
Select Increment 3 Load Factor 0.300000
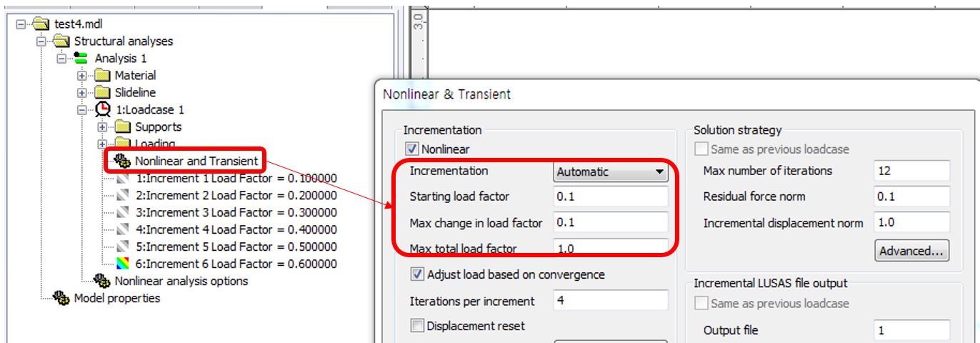click(236, 212)
